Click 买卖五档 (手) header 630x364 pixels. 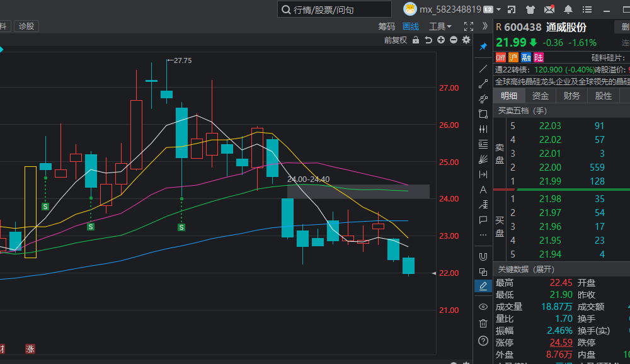pyautogui.click(x=522, y=110)
